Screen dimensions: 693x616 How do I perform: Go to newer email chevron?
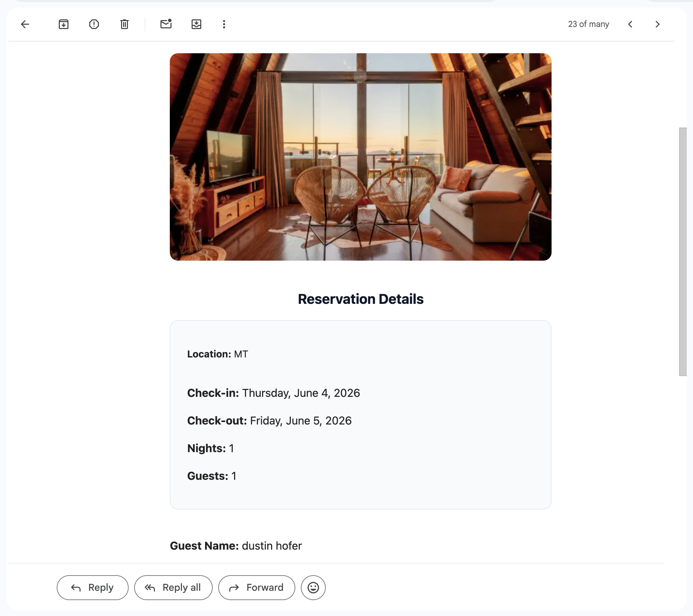tap(630, 24)
